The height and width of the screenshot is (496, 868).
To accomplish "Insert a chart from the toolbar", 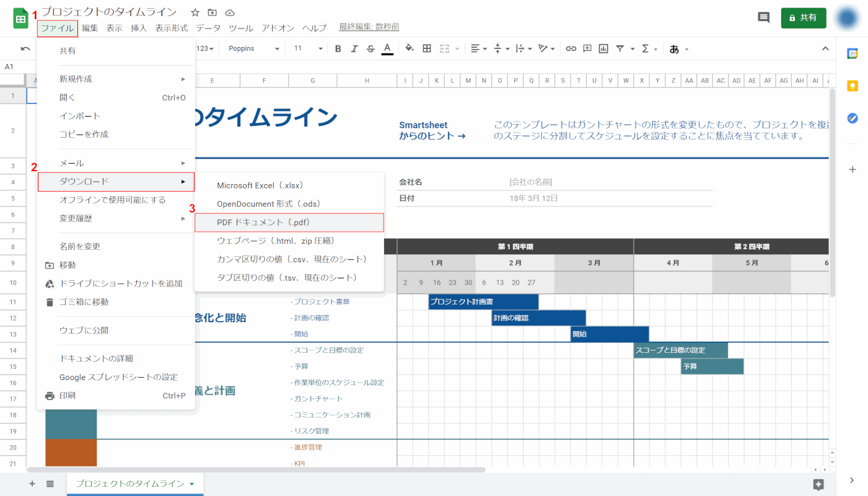I will click(603, 49).
